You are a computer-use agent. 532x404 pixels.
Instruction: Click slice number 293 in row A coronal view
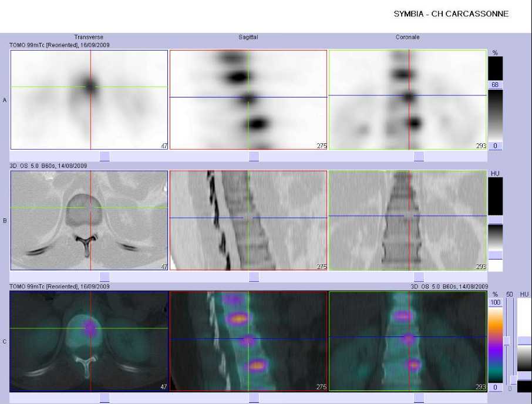click(481, 146)
